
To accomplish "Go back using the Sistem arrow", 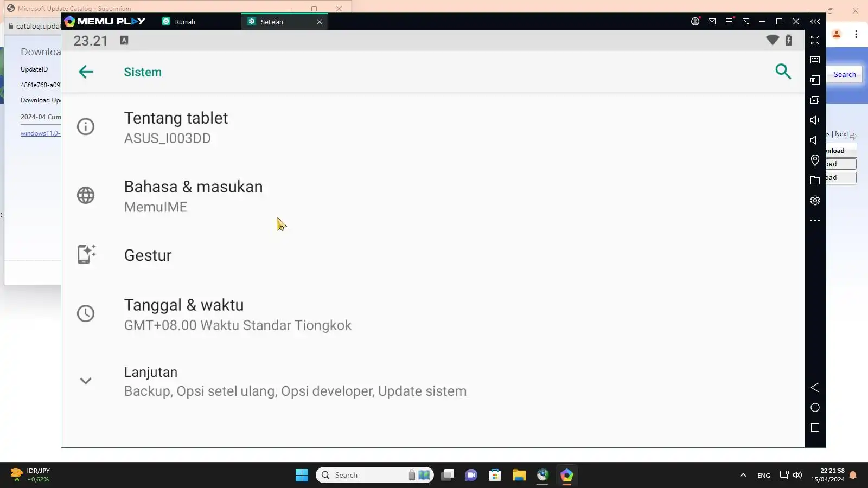I will [x=86, y=72].
